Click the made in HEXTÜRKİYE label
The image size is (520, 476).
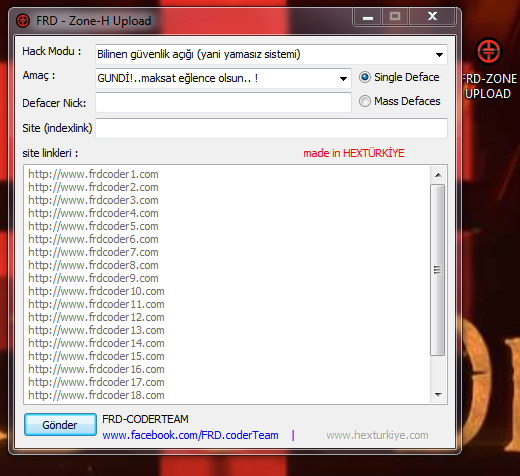point(353,153)
